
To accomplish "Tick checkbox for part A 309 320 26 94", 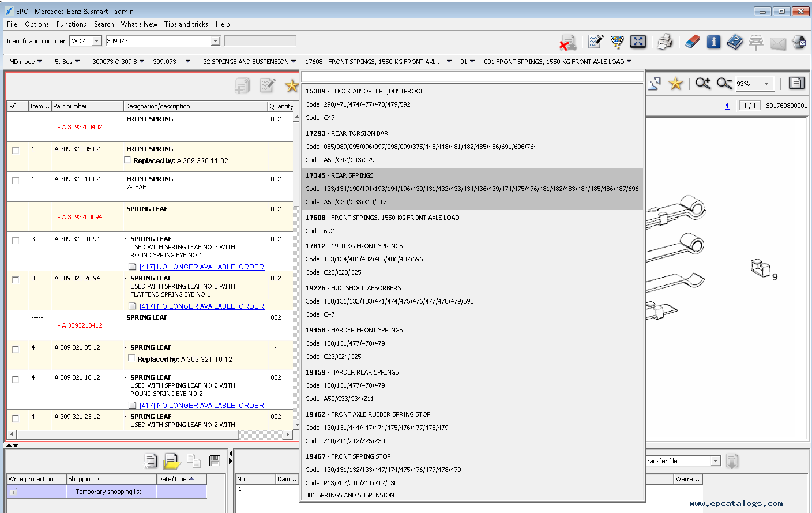I will (16, 280).
